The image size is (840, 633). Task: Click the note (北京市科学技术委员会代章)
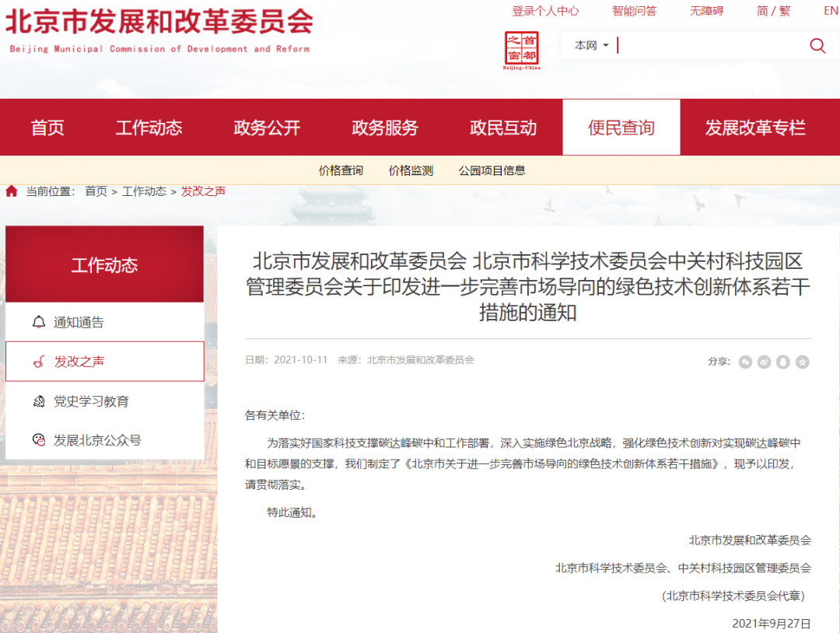733,596
